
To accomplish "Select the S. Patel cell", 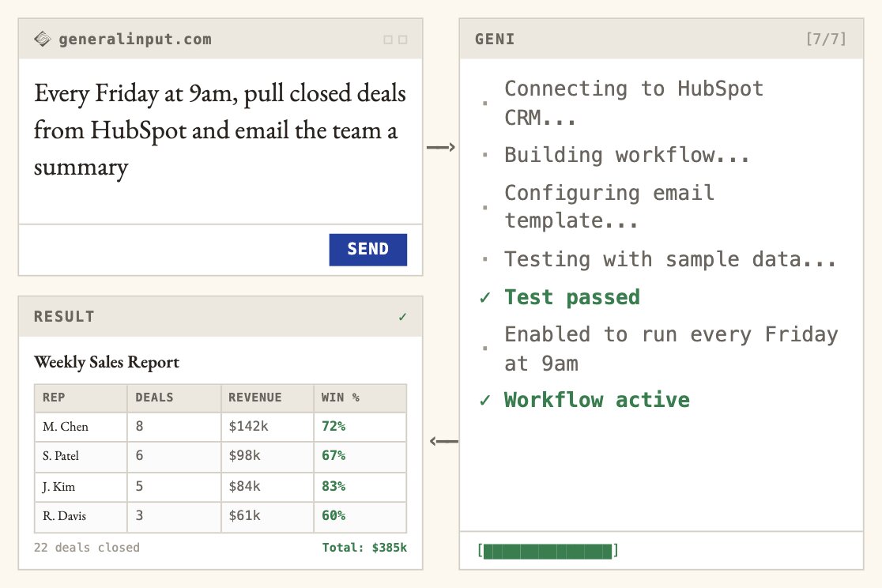I will 81,456.
